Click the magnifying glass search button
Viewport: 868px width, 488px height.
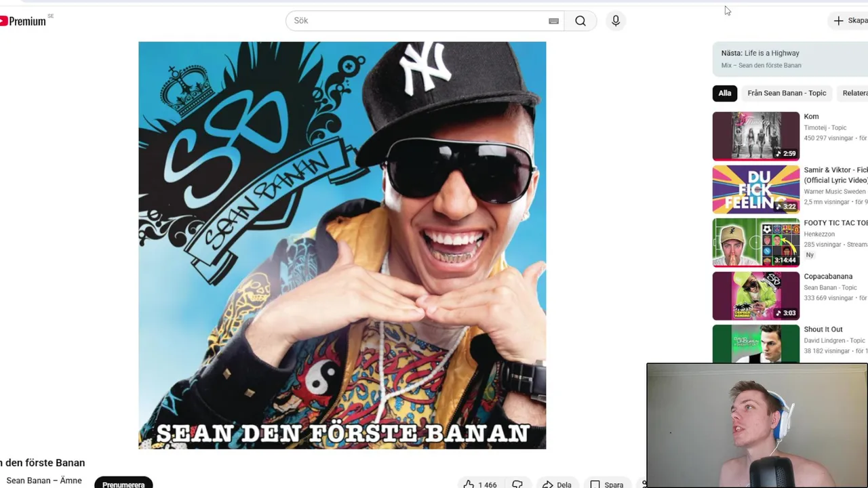tap(580, 21)
